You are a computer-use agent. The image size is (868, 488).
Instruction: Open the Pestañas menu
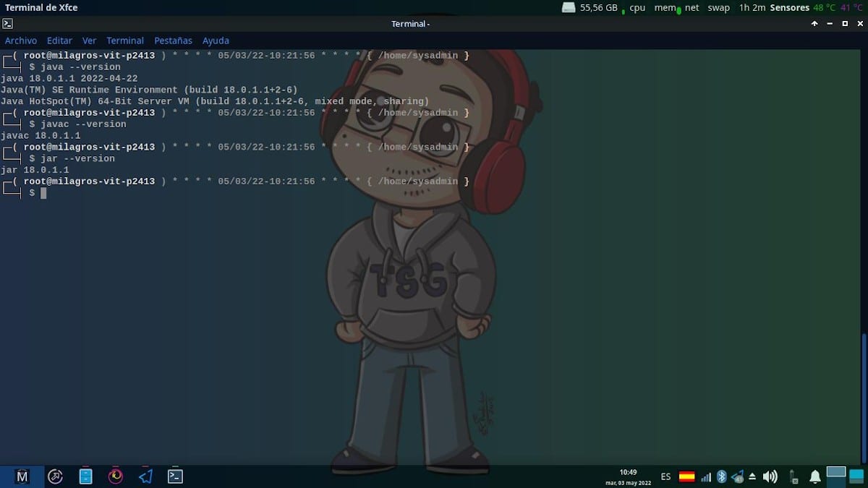coord(173,40)
